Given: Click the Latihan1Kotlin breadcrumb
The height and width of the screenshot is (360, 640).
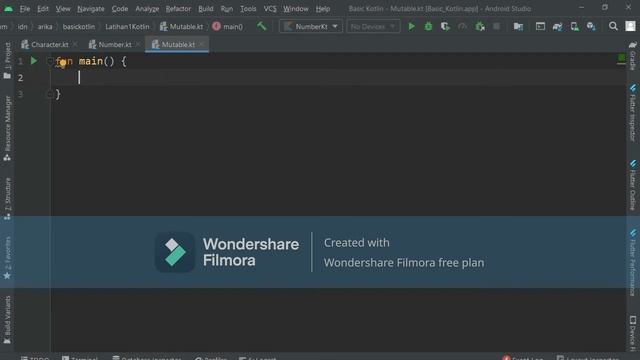Looking at the screenshot, I should 127,27.
